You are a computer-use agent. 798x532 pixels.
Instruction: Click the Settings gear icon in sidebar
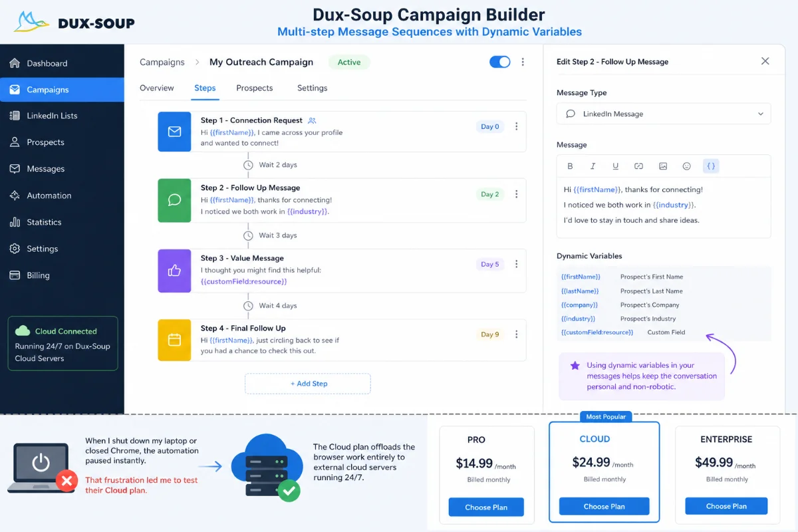15,249
